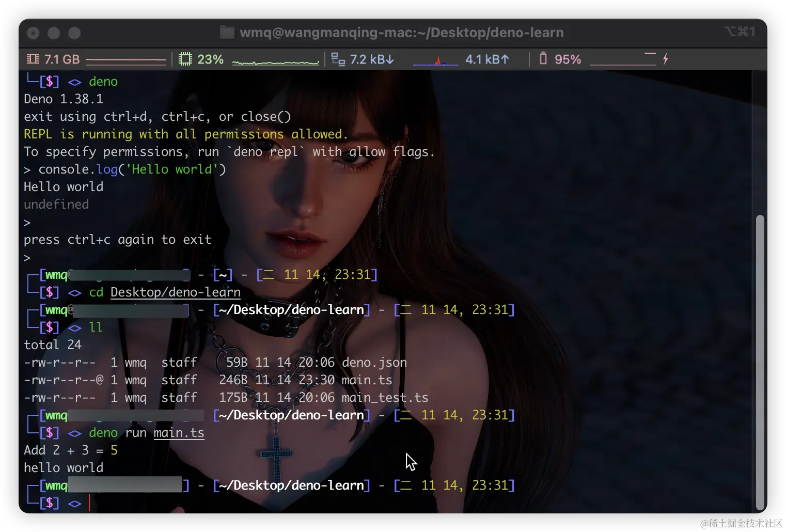Click the 'deno.json' file name in listing
The image size is (786, 532).
click(374, 363)
